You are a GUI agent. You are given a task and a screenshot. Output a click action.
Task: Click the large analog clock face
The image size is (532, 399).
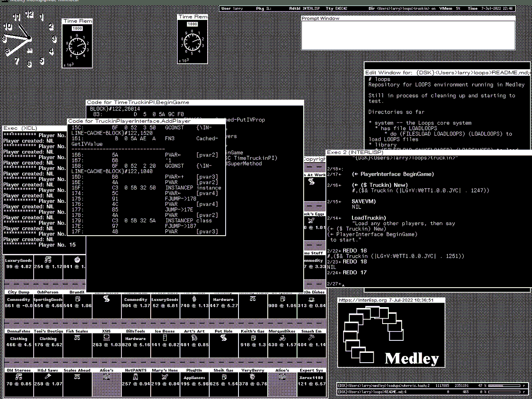29,39
